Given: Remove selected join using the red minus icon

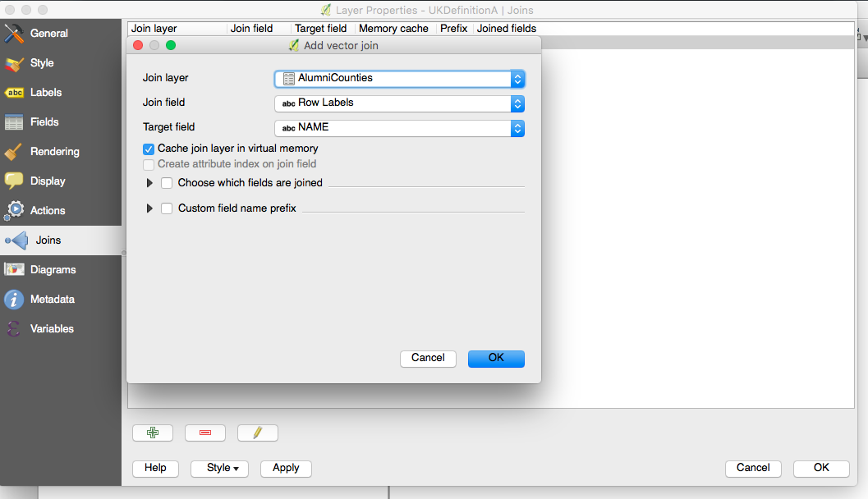Looking at the screenshot, I should [204, 433].
